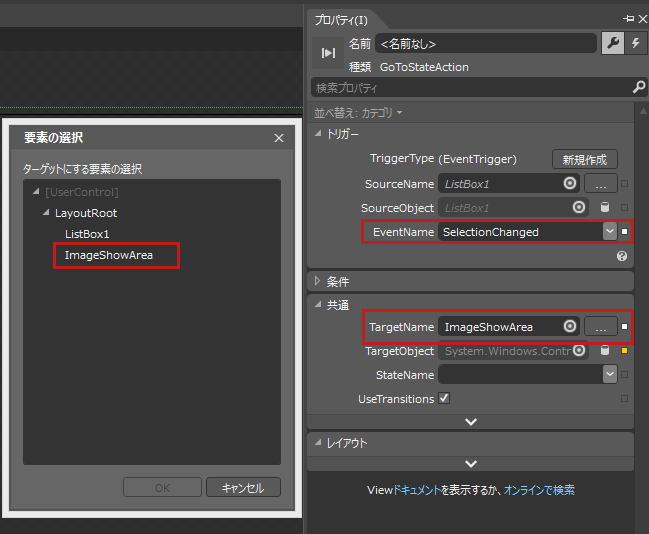Open the TargetName ellipsis browse button
Viewport: 649px width, 534px height.
click(x=601, y=327)
